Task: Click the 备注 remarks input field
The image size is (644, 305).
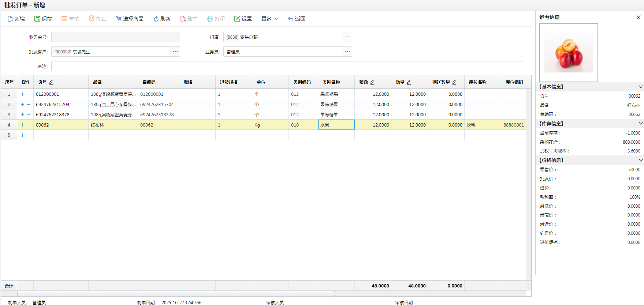Action: pyautogui.click(x=287, y=66)
